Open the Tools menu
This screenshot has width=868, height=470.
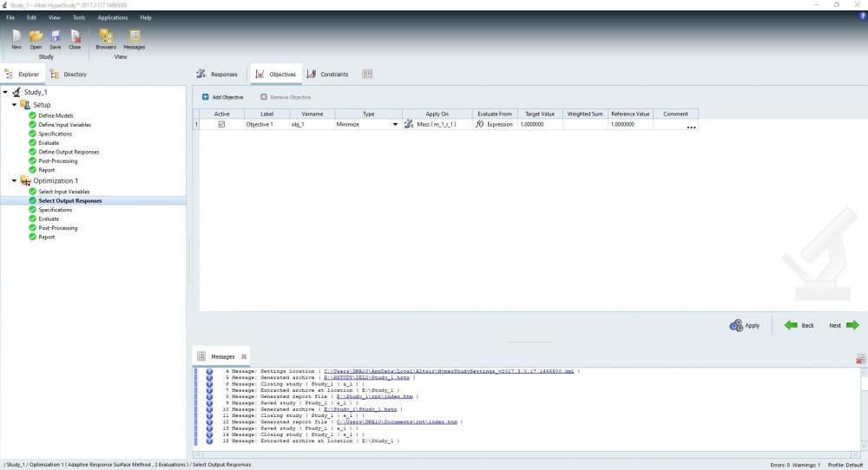(79, 17)
